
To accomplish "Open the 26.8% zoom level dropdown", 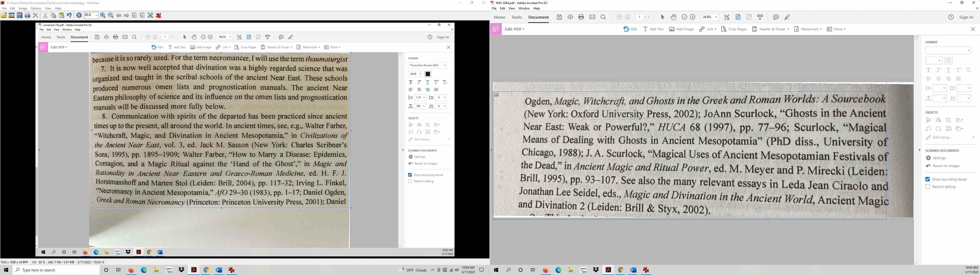I will pyautogui.click(x=716, y=17).
